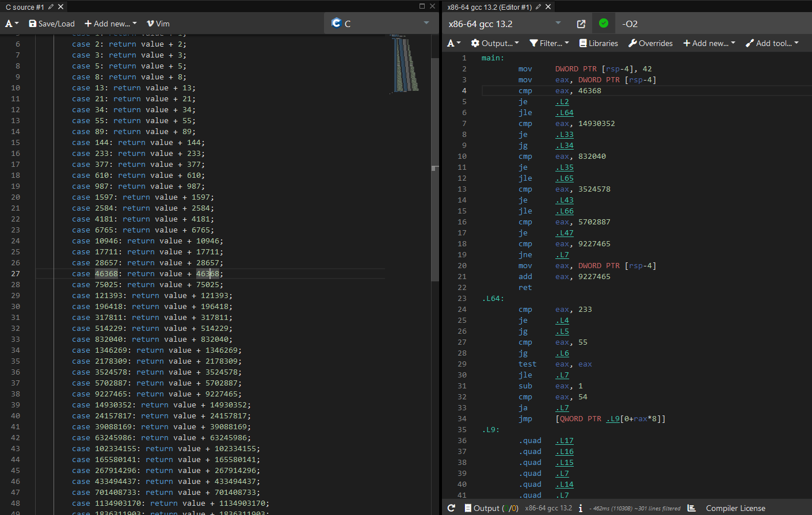Click the source code minimap preview

tap(406, 63)
